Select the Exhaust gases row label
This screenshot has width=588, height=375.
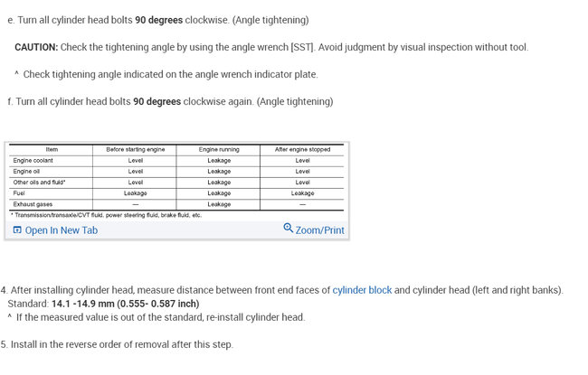[x=33, y=204]
